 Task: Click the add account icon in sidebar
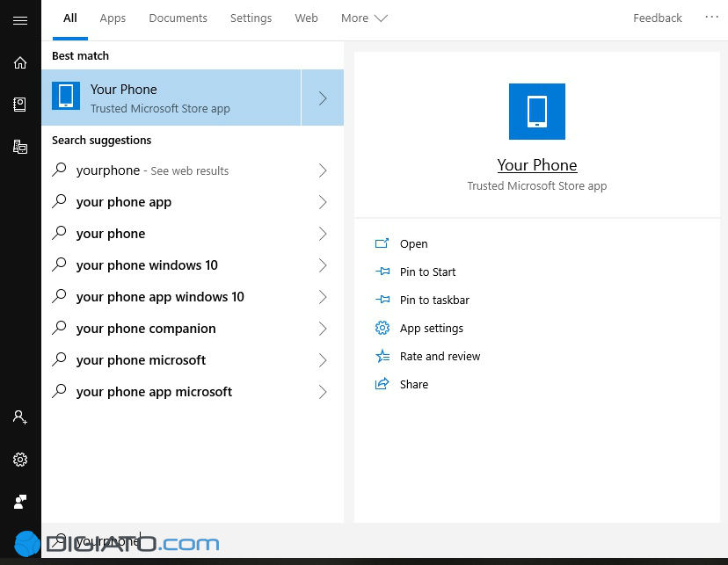20,417
